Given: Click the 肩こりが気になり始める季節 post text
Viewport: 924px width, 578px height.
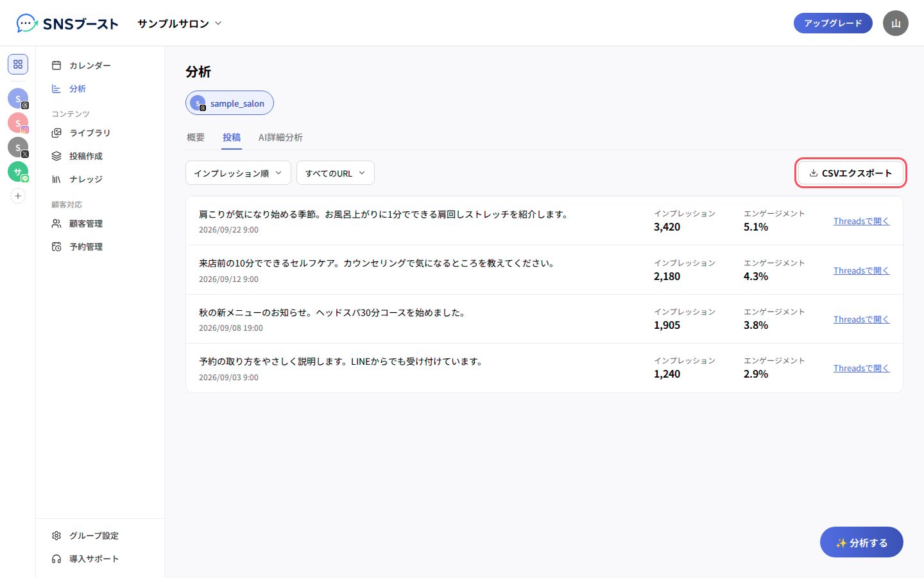Looking at the screenshot, I should [385, 214].
